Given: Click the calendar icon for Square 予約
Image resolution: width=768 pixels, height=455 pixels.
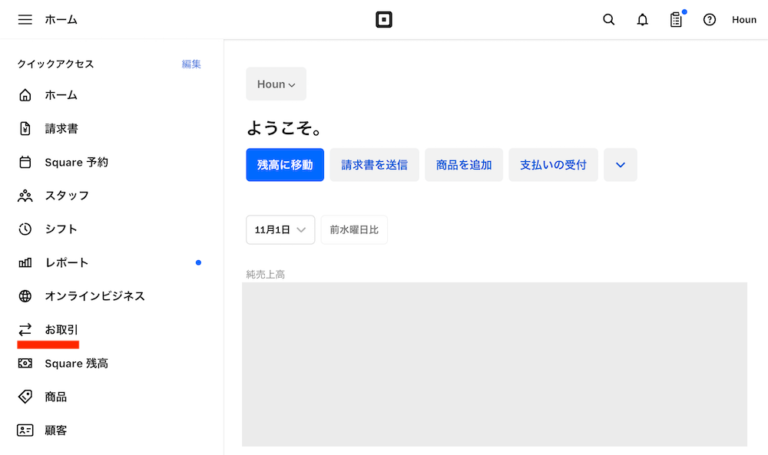Looking at the screenshot, I should pyautogui.click(x=25, y=162).
